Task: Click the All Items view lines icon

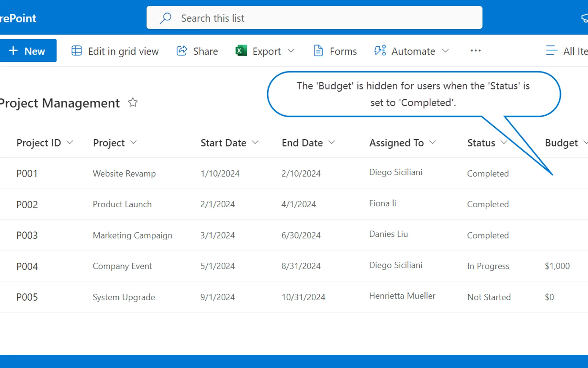Action: tap(552, 50)
